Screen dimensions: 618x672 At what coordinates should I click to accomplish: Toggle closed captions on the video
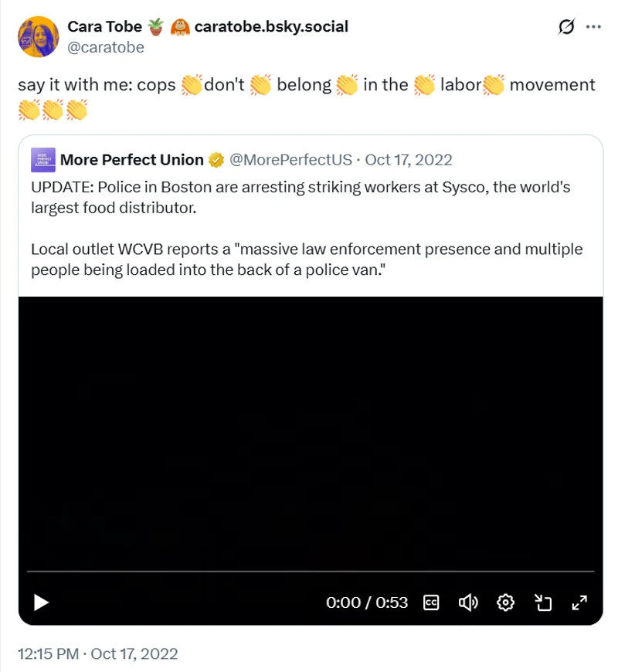tap(431, 602)
